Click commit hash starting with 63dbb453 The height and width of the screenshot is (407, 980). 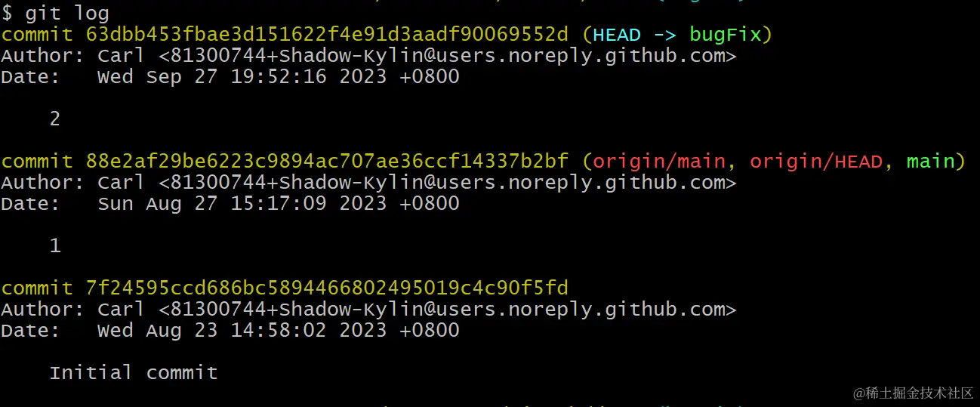coord(327,35)
